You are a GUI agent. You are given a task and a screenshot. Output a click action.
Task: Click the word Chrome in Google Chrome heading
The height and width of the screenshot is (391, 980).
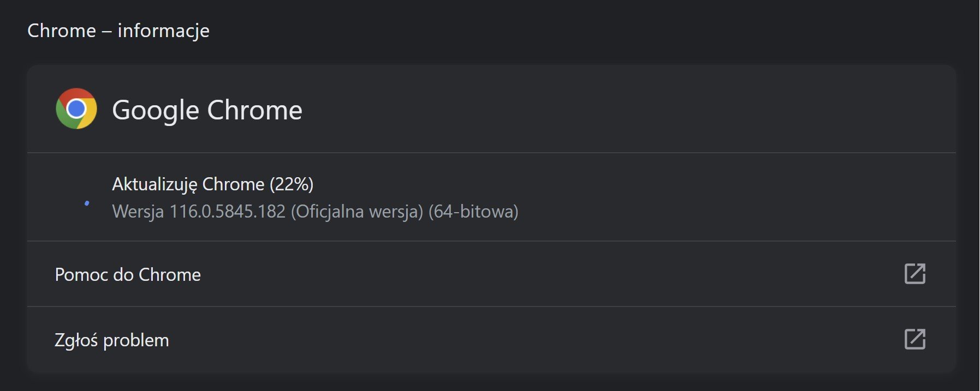(254, 110)
